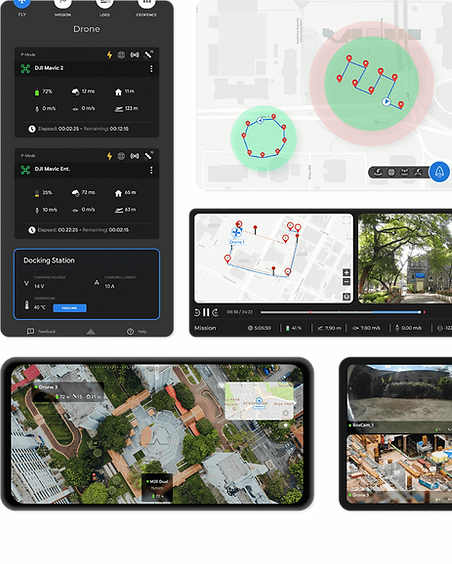Click the 41 % battery status in mission bar
452x564 pixels.
coord(293,328)
